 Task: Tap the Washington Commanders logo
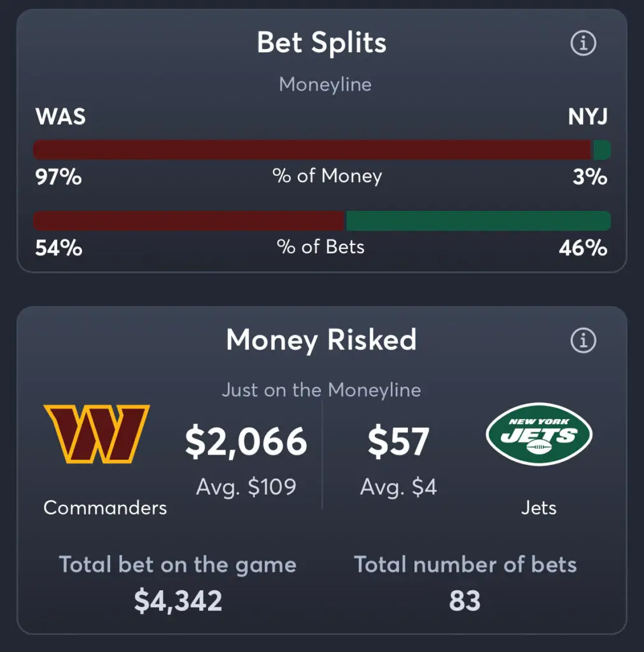click(96, 434)
